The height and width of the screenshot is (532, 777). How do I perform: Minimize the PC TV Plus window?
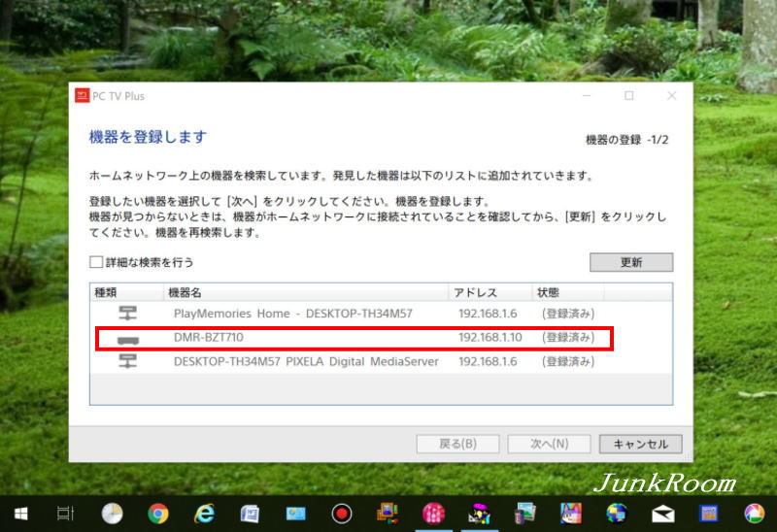tap(587, 95)
